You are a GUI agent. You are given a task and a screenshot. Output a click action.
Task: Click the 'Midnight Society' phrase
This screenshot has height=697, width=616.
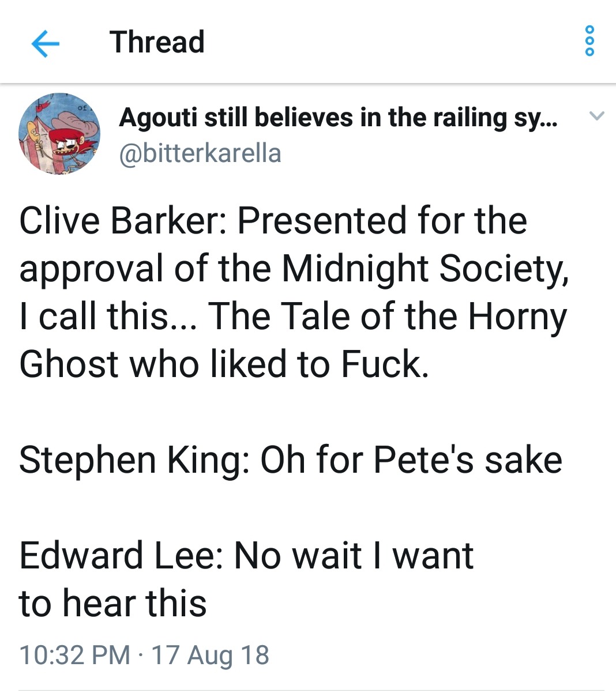tap(425, 269)
